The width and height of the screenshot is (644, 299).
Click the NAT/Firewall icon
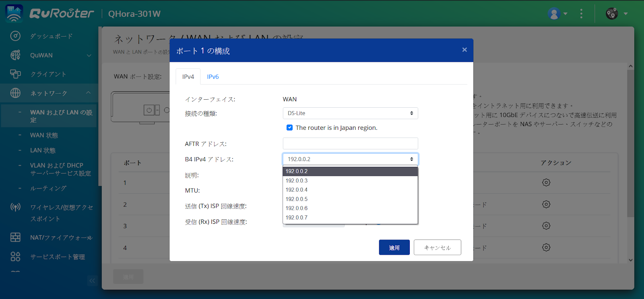tap(15, 238)
